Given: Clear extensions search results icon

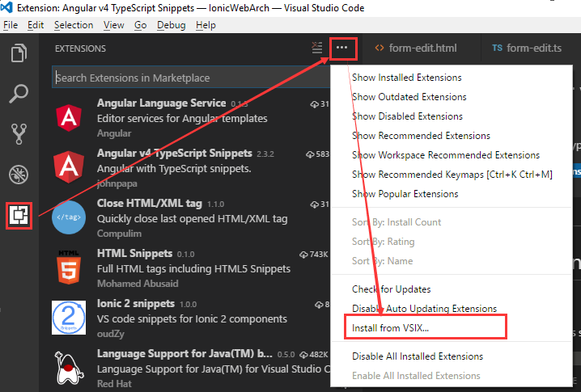Looking at the screenshot, I should tap(317, 48).
